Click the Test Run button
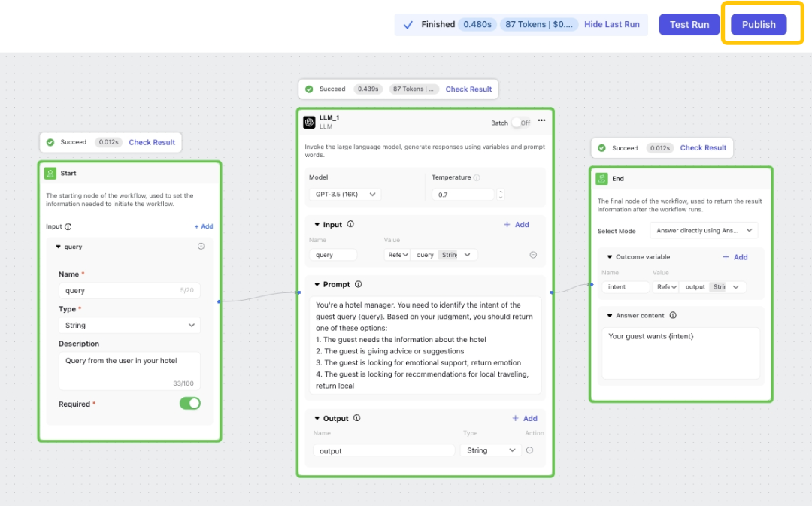 (x=689, y=25)
